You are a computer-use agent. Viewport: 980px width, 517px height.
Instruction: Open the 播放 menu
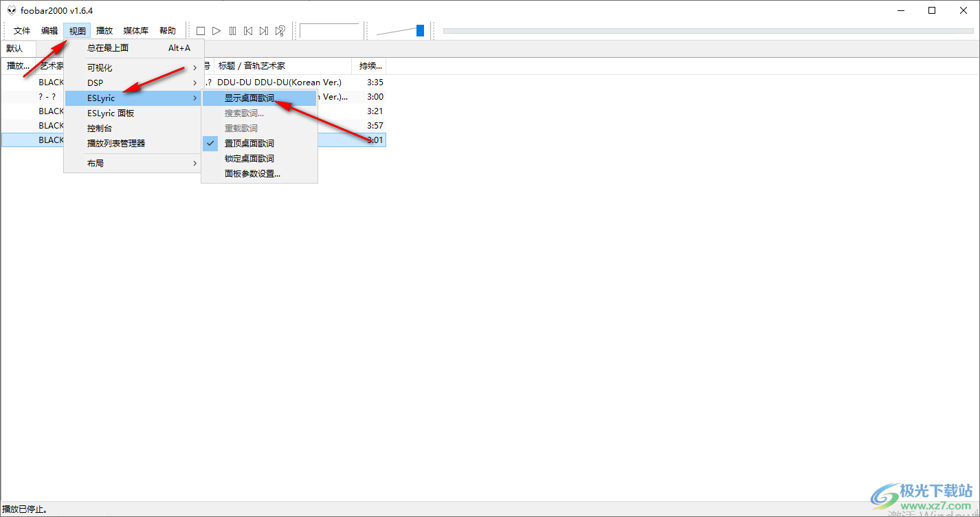point(104,31)
